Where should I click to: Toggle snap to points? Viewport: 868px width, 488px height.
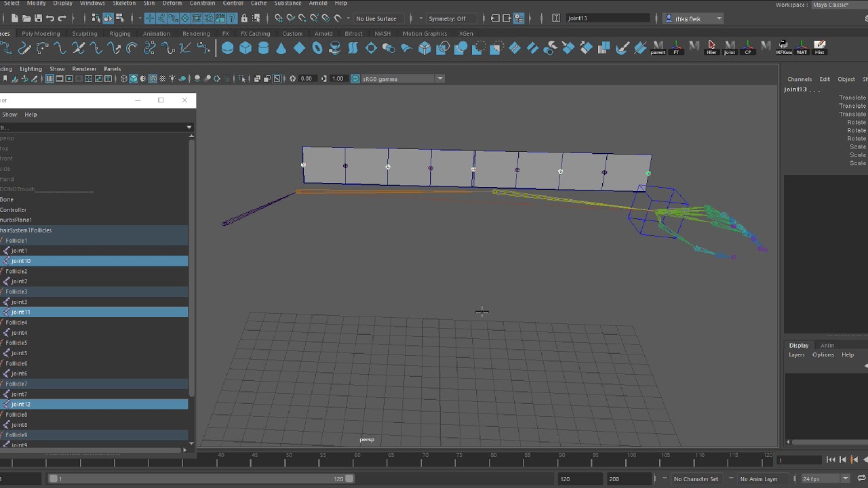coord(302,18)
